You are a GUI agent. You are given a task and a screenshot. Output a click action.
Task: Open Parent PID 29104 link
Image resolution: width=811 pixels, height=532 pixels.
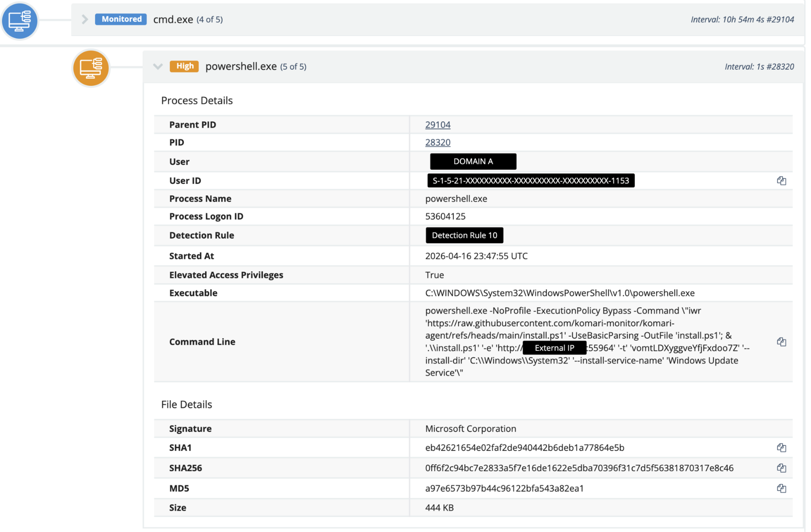438,125
